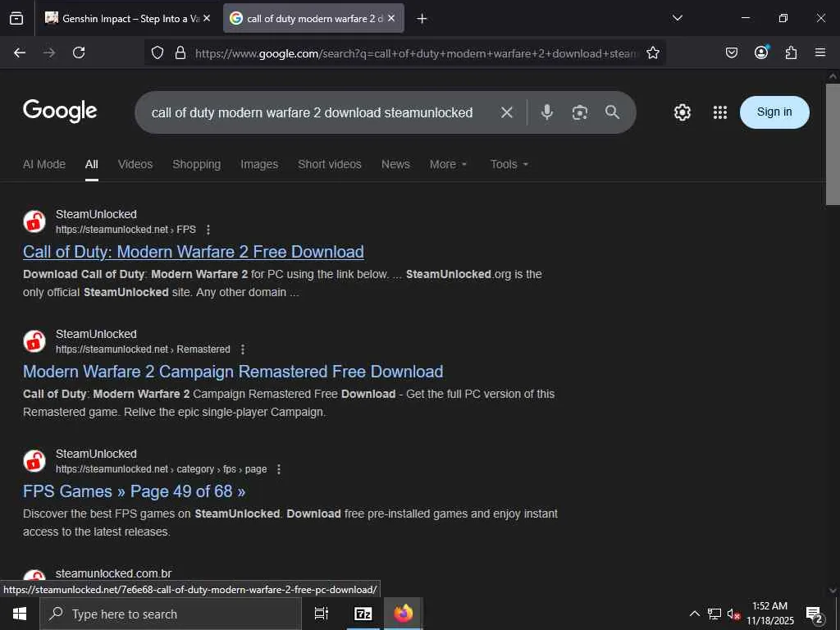The image size is (840, 630).
Task: Open notification center icon
Action: (815, 614)
